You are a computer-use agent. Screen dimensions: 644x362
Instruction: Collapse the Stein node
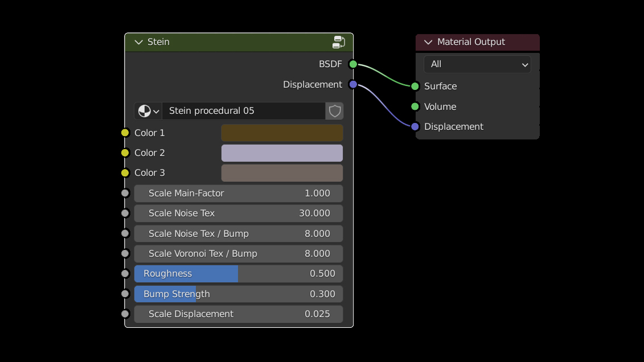[x=138, y=42]
